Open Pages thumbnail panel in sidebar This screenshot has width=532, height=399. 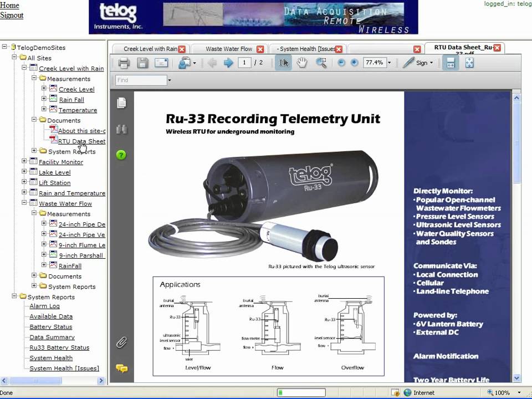[121, 103]
